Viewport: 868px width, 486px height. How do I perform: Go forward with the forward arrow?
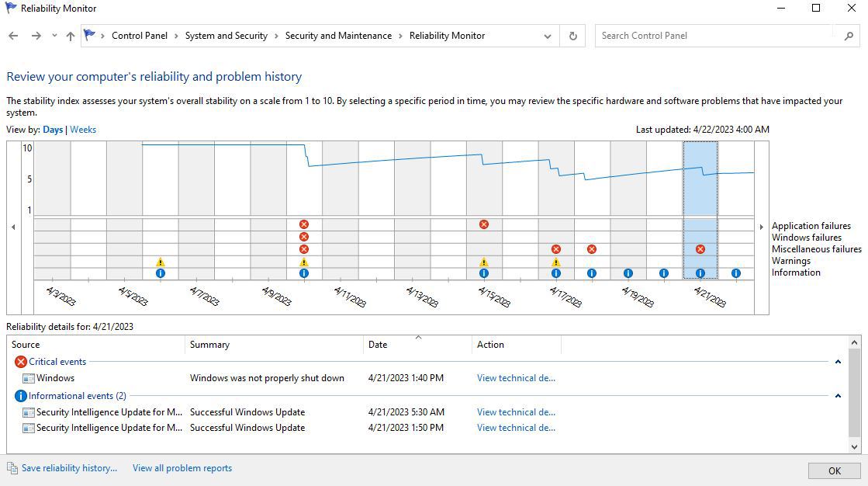pos(36,36)
